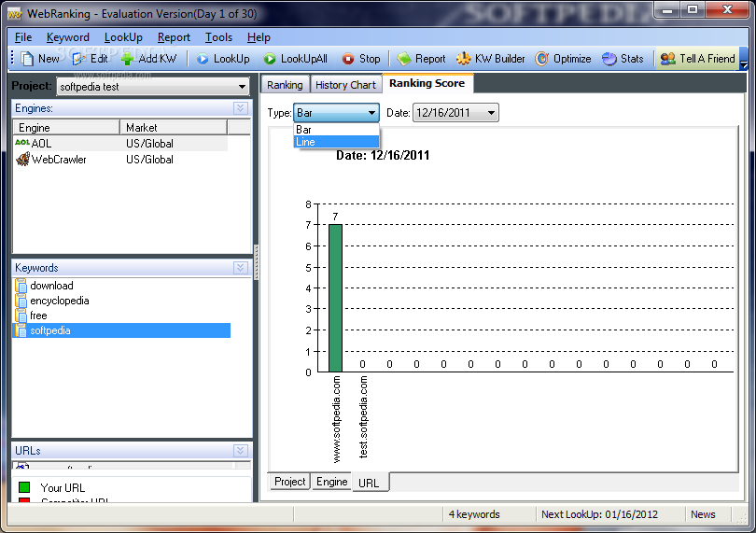Image resolution: width=756 pixels, height=533 pixels.
Task: Open the Optimize tool
Action: click(563, 59)
